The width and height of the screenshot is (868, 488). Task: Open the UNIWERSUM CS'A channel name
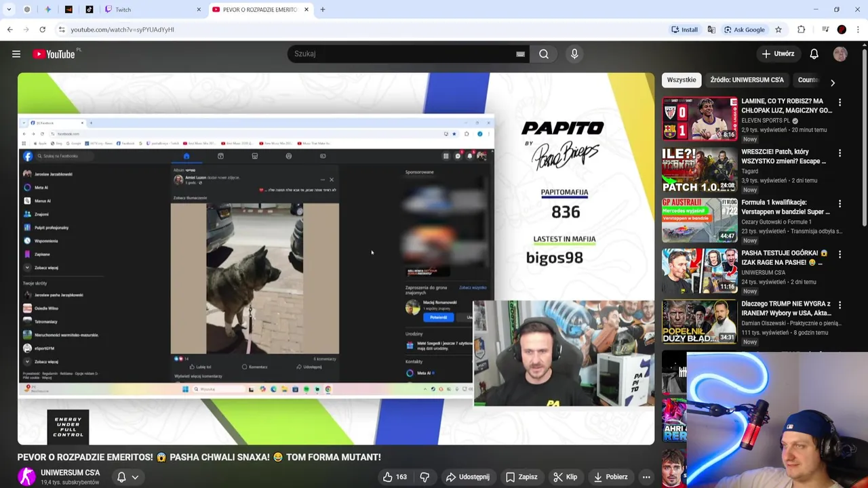click(x=70, y=473)
